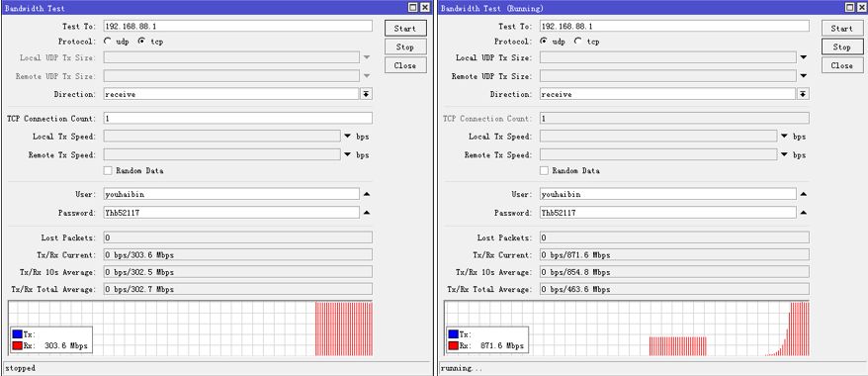Click Password field in the left window

tap(231, 213)
